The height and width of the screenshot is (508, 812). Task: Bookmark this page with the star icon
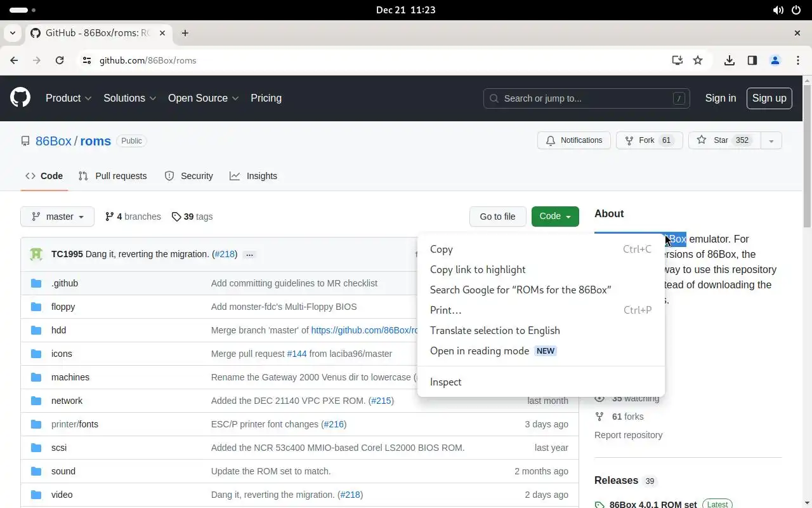point(698,60)
